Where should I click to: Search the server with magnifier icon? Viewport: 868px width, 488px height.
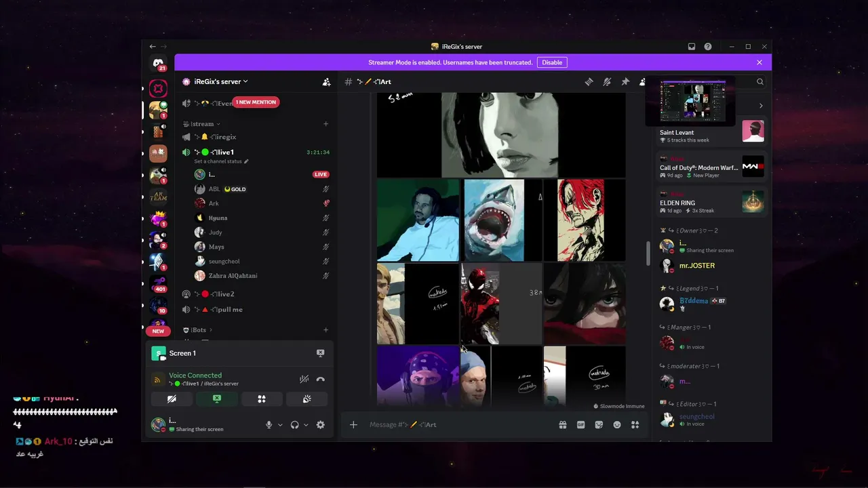(760, 82)
